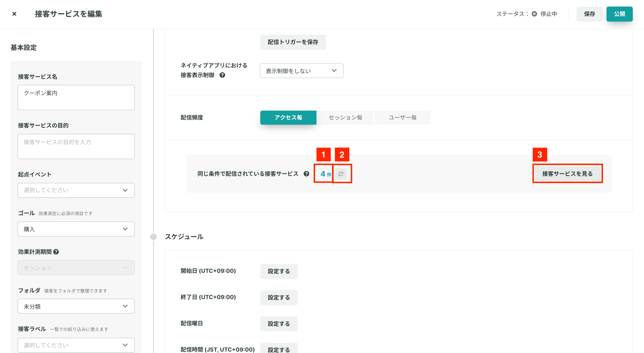This screenshot has width=644, height=353.
Task: Click the 停止中 status pause icon
Action: point(534,14)
